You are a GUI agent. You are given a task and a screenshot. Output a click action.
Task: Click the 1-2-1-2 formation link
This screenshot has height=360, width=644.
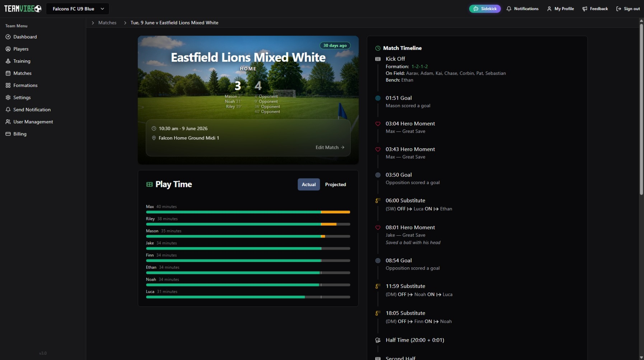click(x=420, y=66)
